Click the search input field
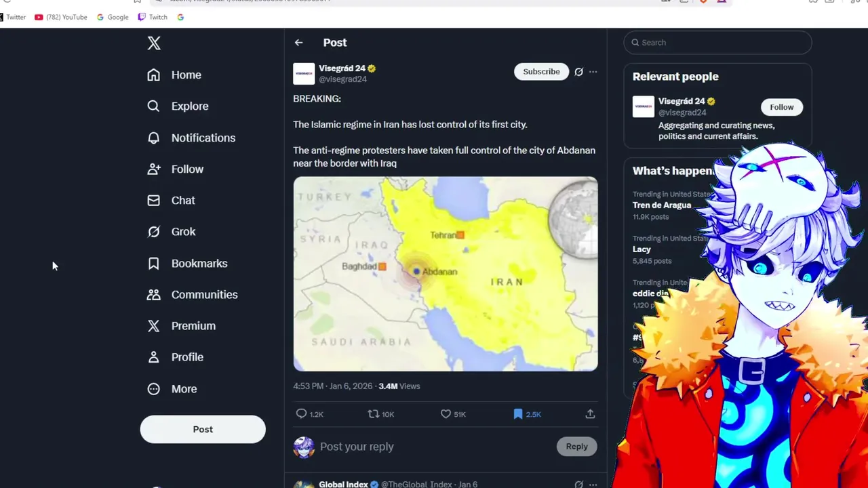The width and height of the screenshot is (868, 488). pyautogui.click(x=717, y=43)
